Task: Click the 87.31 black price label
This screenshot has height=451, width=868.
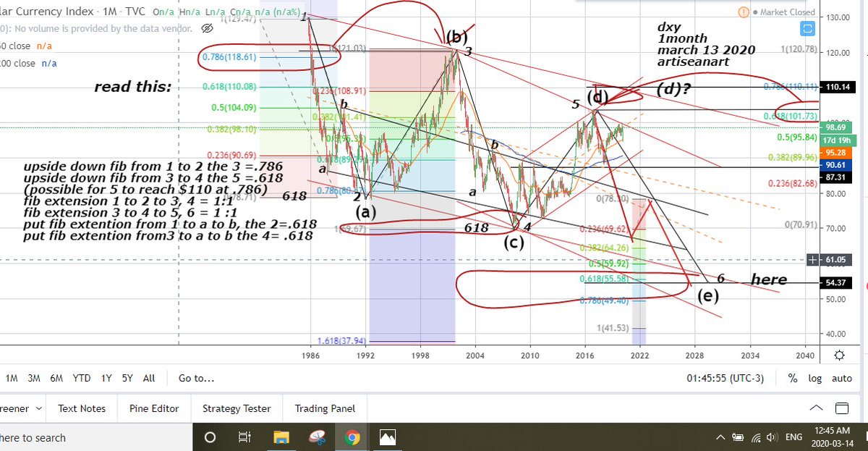Action: (837, 177)
